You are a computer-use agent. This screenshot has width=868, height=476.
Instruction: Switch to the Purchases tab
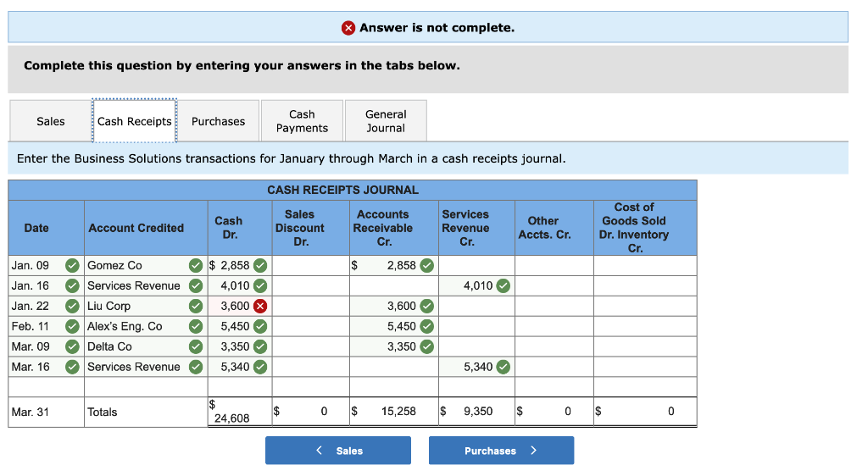click(218, 121)
